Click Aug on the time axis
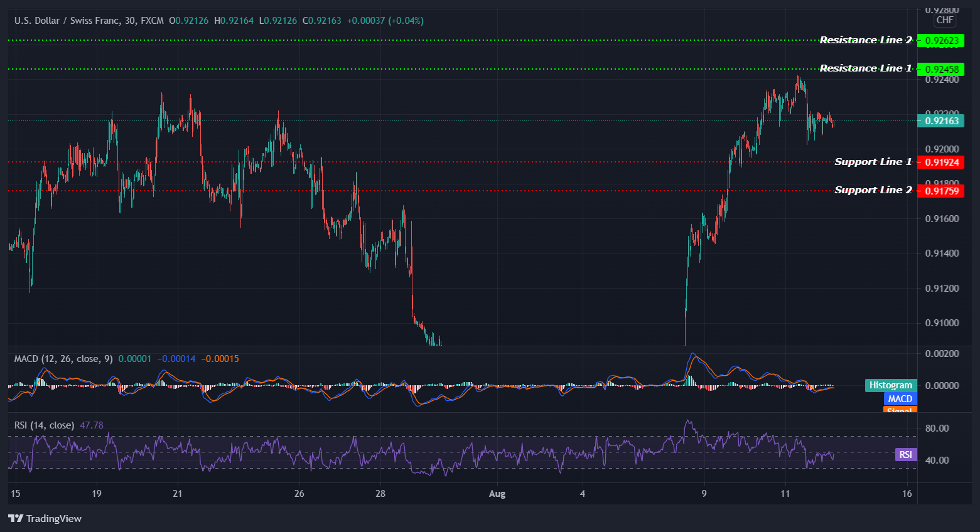Screen dimensions: 980x532 tap(497, 494)
